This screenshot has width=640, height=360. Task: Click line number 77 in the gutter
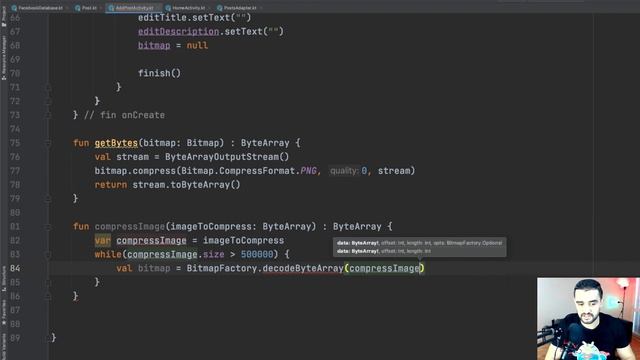pyautogui.click(x=15, y=171)
